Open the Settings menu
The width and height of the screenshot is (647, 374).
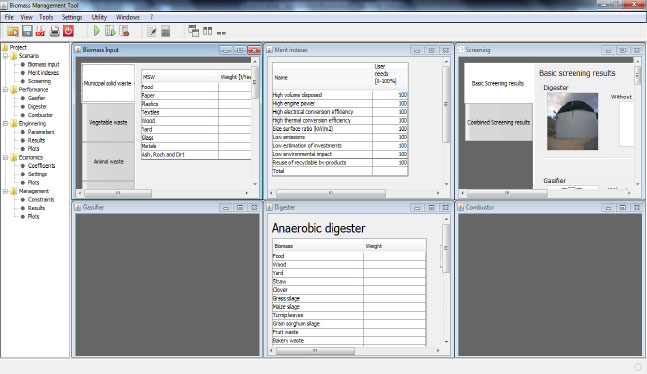pyautogui.click(x=72, y=17)
